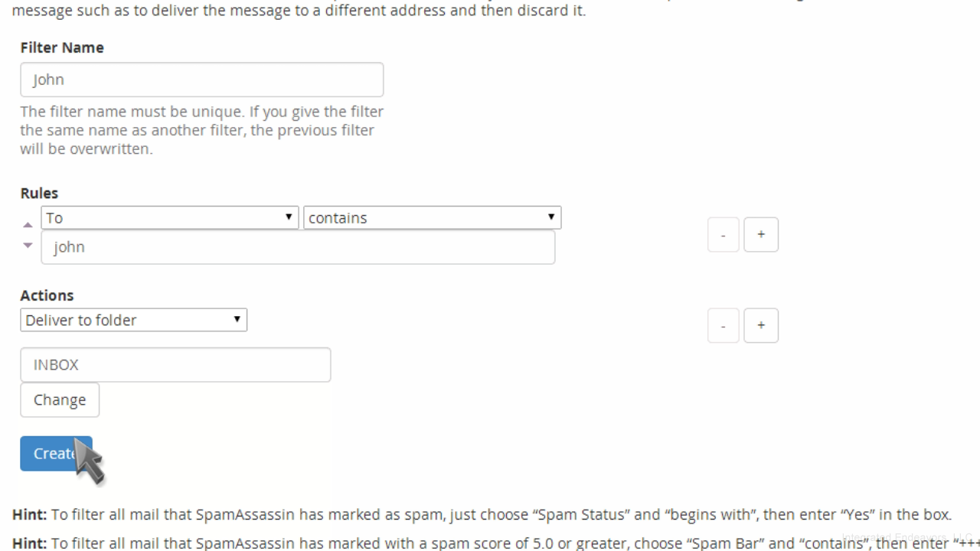Click the Spam Status hint line
The height and width of the screenshot is (551, 980).
[482, 514]
